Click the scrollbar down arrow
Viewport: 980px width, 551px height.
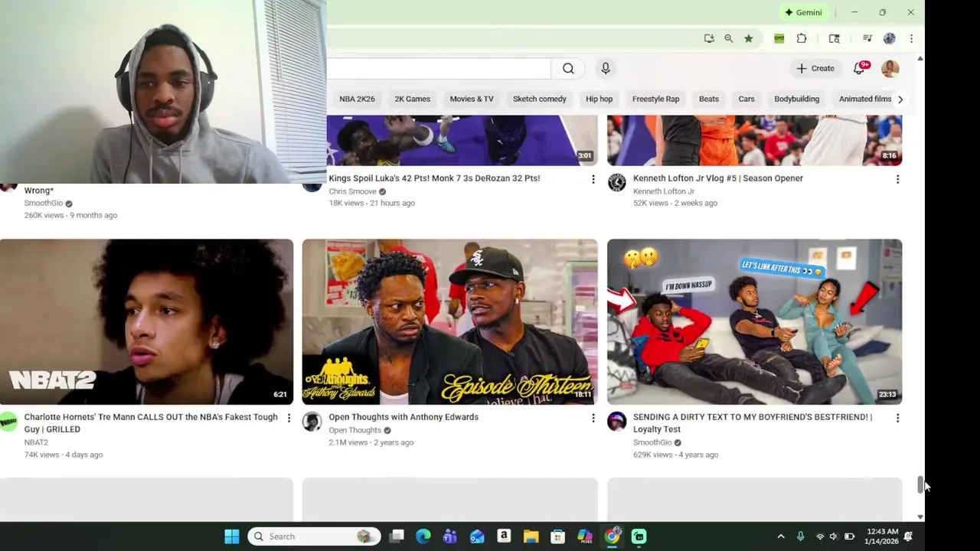point(920,517)
